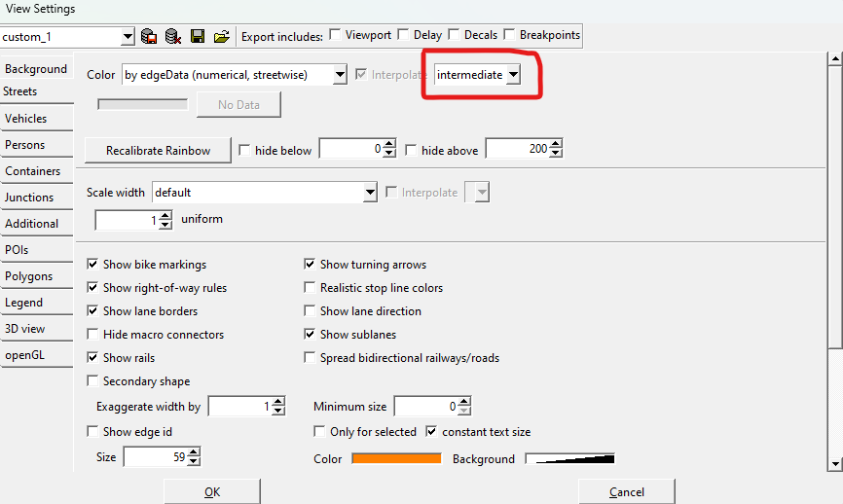
Task: Open the Background color swatch
Action: pyautogui.click(x=569, y=458)
